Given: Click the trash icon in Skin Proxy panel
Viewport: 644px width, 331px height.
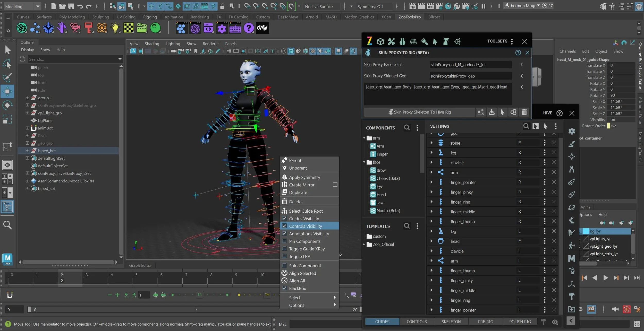Looking at the screenshot, I should pos(524,112).
